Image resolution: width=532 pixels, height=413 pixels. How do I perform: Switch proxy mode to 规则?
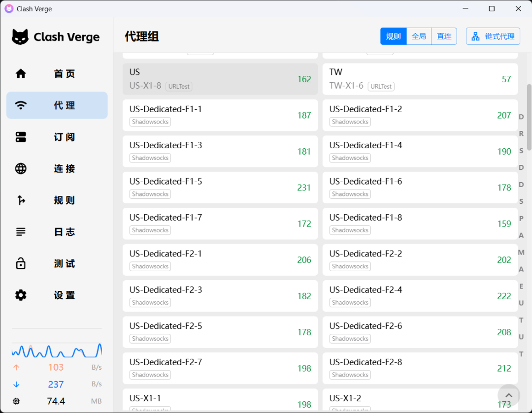(393, 36)
